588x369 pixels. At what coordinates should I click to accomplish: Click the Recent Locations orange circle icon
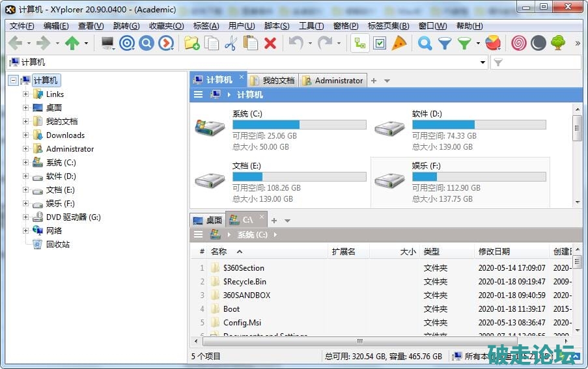166,43
